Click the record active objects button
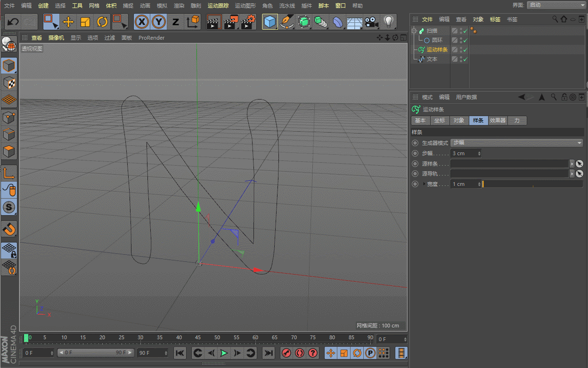Screen dimensions: 588x368 coord(286,353)
